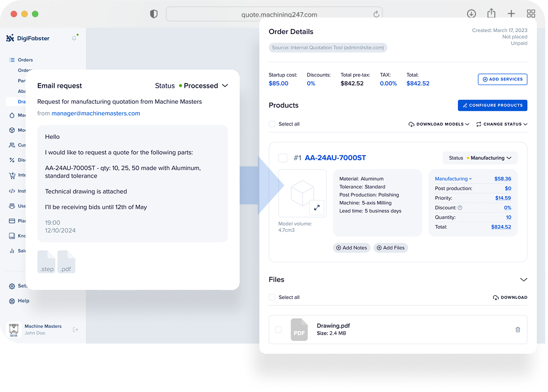The width and height of the screenshot is (548, 392).
Task: Edit Quantity 10 value
Action: click(x=509, y=217)
